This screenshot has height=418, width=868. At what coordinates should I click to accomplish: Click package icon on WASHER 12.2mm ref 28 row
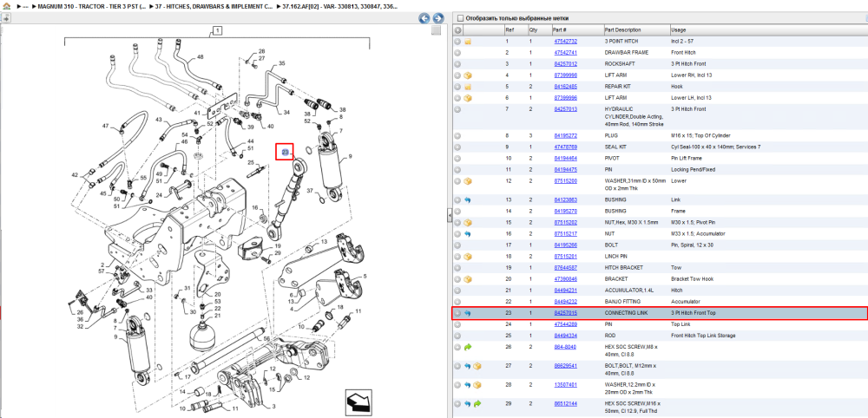pos(477,385)
